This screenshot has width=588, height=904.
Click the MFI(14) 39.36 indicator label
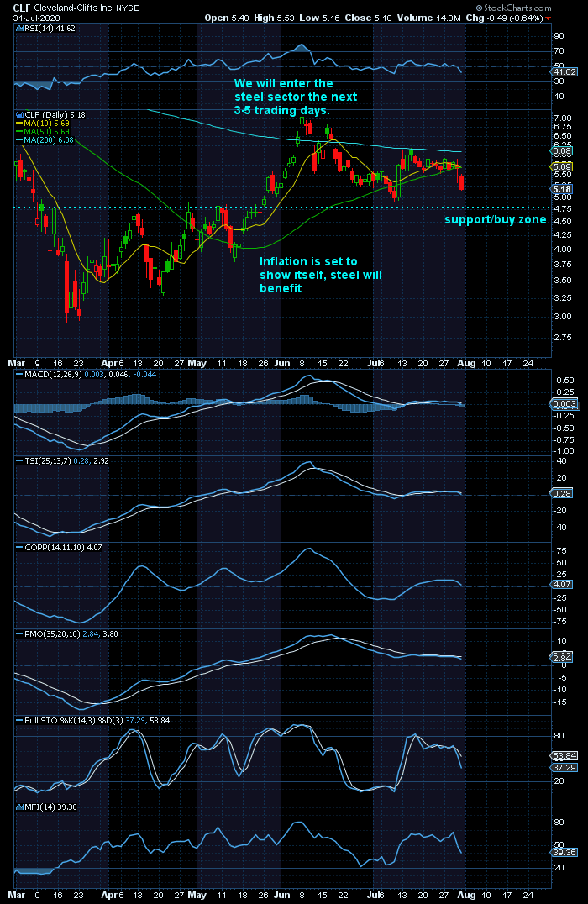coord(47,807)
